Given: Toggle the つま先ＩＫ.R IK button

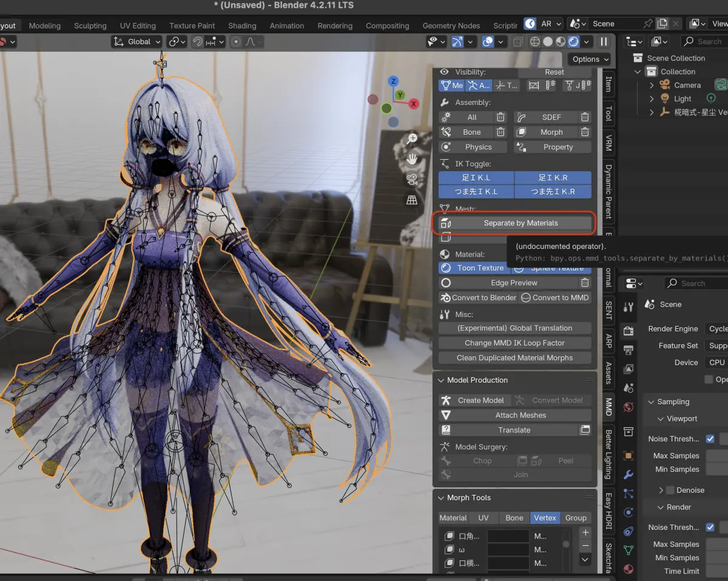Looking at the screenshot, I should pyautogui.click(x=553, y=191).
